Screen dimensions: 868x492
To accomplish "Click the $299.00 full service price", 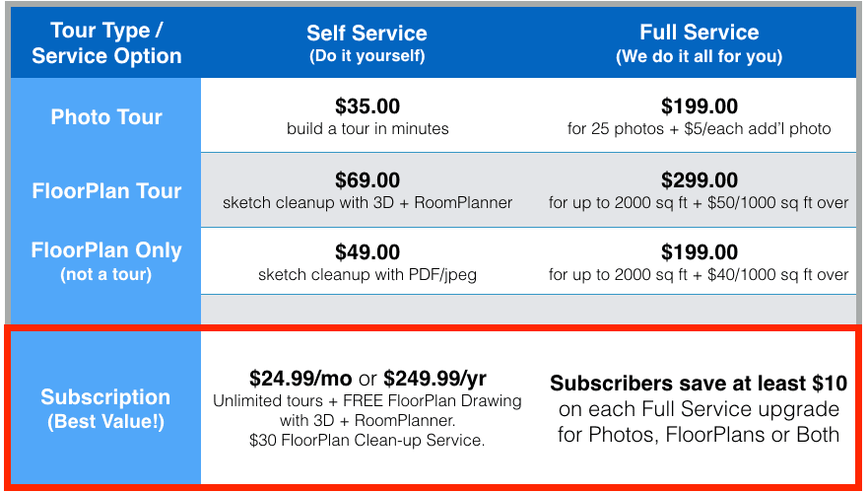I will 700,180.
